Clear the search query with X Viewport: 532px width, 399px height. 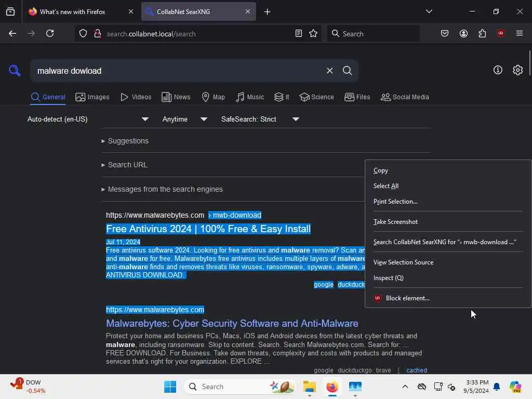tap(329, 71)
